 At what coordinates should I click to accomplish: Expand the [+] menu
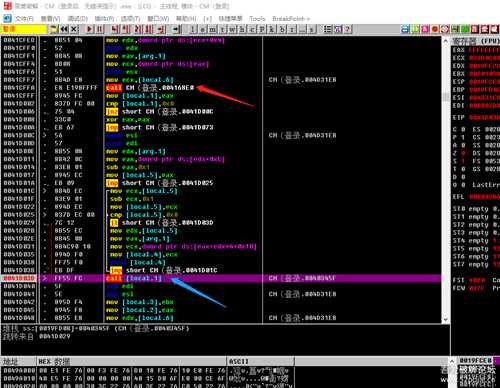[207, 19]
